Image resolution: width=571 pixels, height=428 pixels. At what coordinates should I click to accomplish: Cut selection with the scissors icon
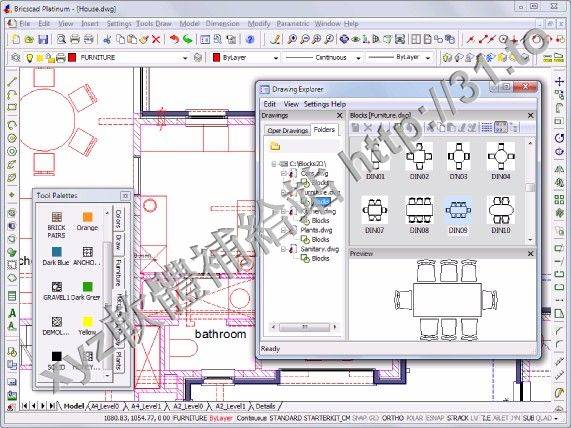(x=107, y=39)
